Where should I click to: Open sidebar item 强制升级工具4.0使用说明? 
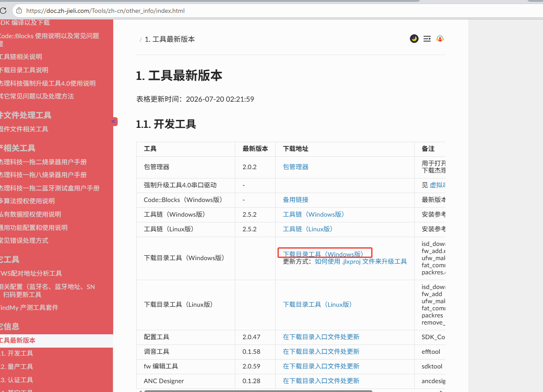(48, 83)
